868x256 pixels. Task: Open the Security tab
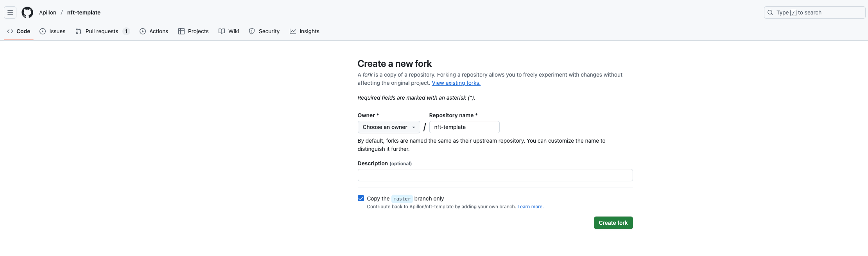[264, 31]
